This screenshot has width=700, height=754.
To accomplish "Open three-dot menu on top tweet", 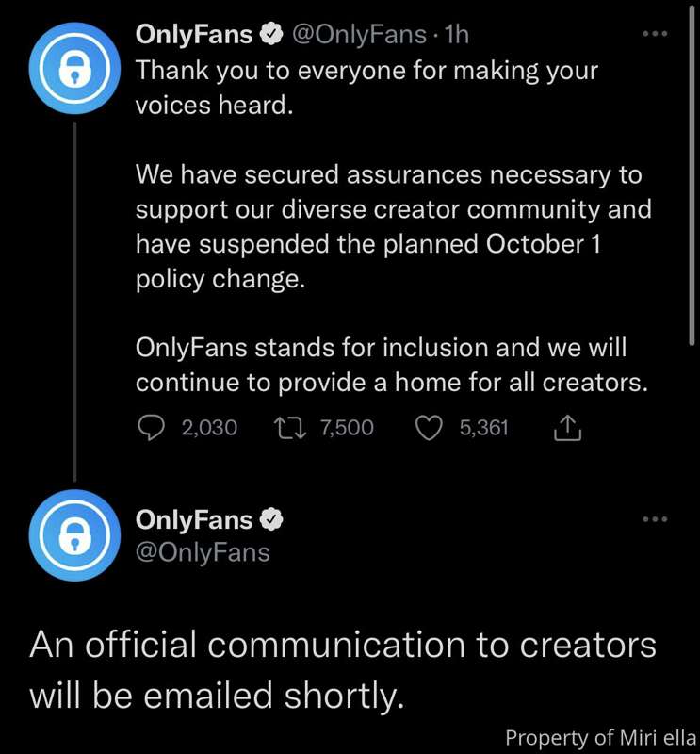I will [x=655, y=34].
